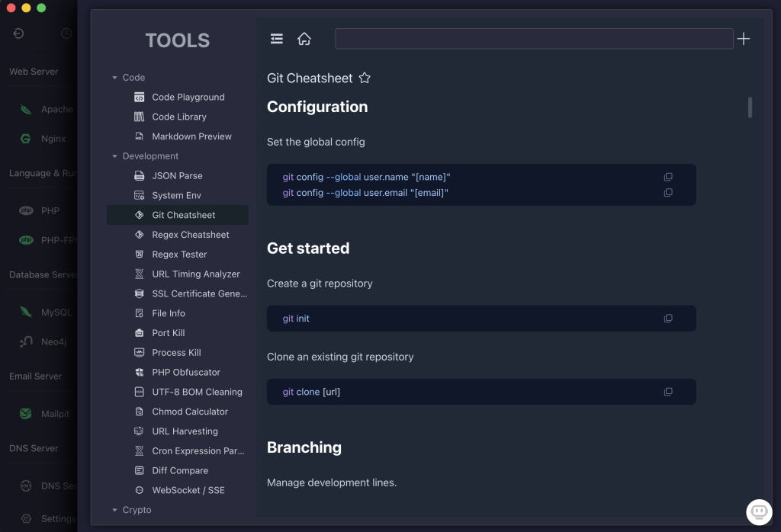This screenshot has width=781, height=532.
Task: Click the URL Harvesting icon
Action: tap(140, 431)
